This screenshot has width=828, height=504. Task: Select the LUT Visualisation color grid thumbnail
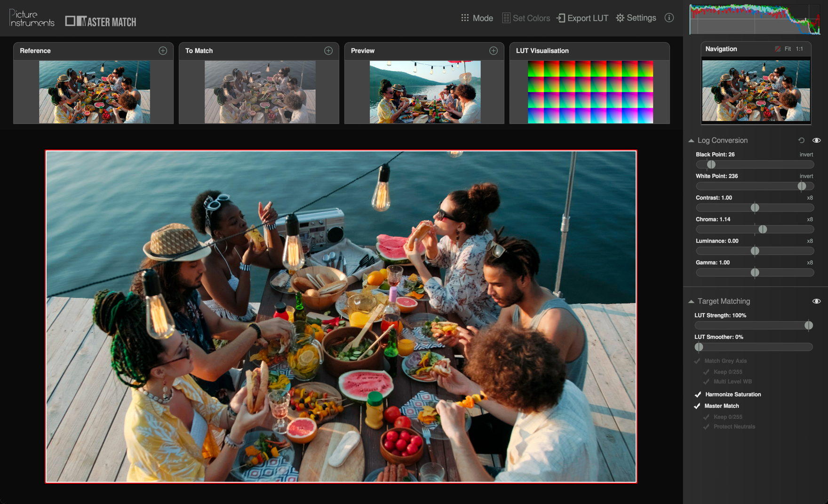click(x=590, y=92)
